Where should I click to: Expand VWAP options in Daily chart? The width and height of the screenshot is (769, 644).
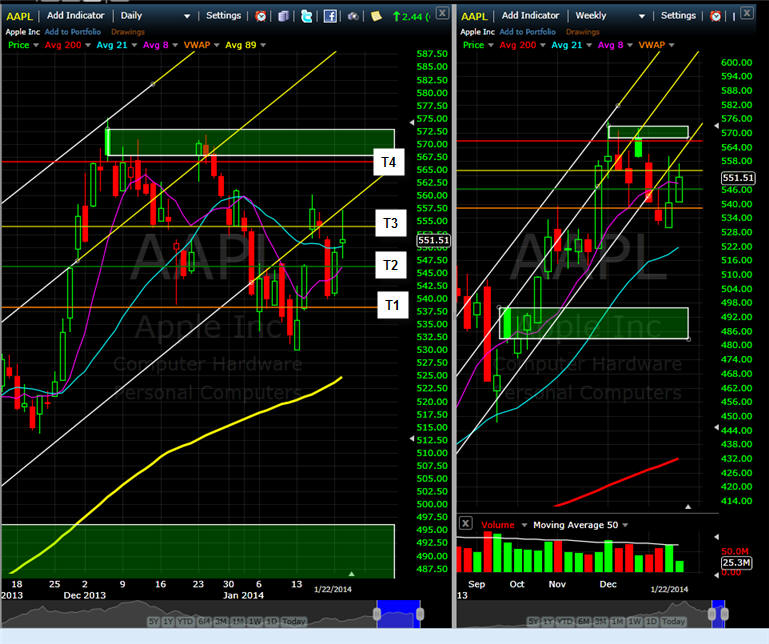[x=217, y=45]
